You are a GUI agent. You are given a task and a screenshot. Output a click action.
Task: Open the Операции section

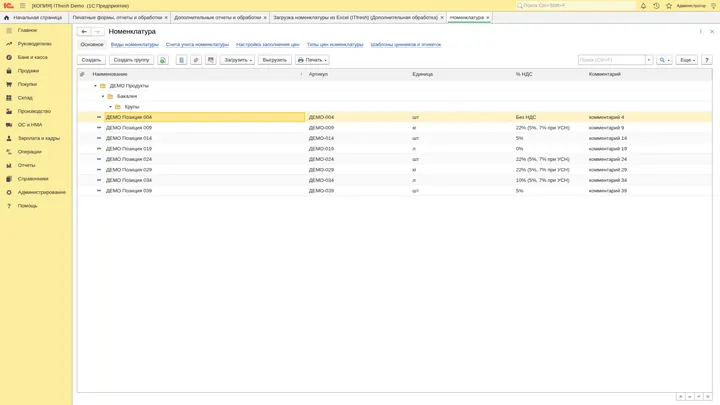[29, 152]
